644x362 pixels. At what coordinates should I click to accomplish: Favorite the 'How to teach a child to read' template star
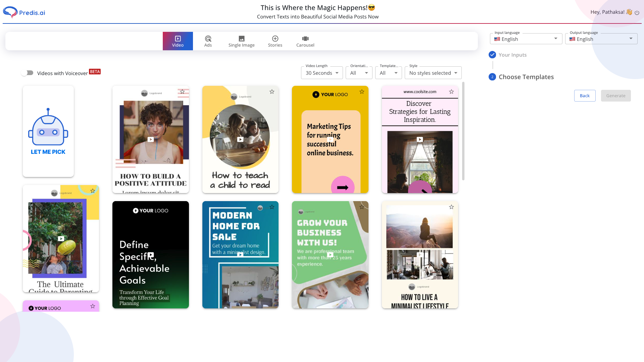tap(272, 92)
